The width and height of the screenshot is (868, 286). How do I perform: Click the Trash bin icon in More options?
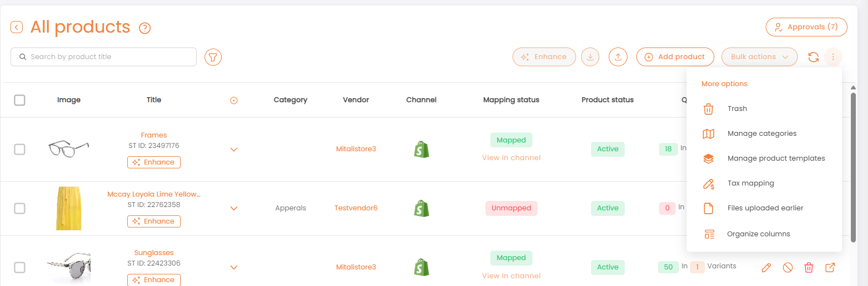(x=708, y=109)
